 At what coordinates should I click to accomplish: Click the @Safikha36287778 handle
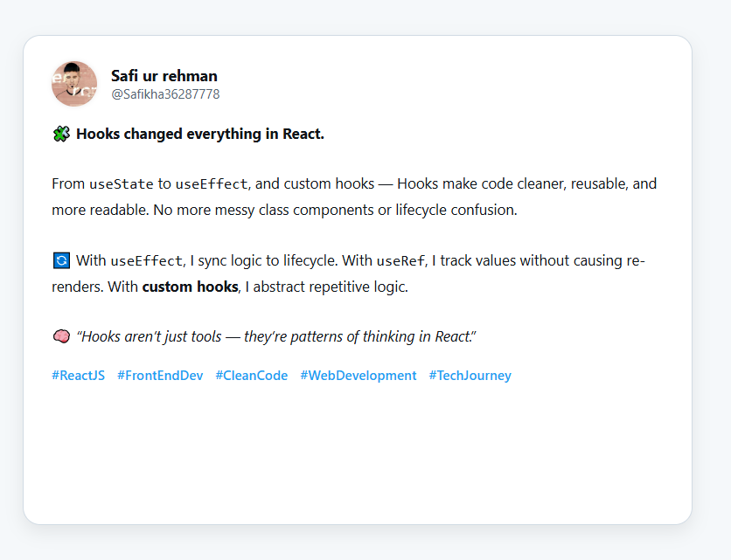click(165, 94)
